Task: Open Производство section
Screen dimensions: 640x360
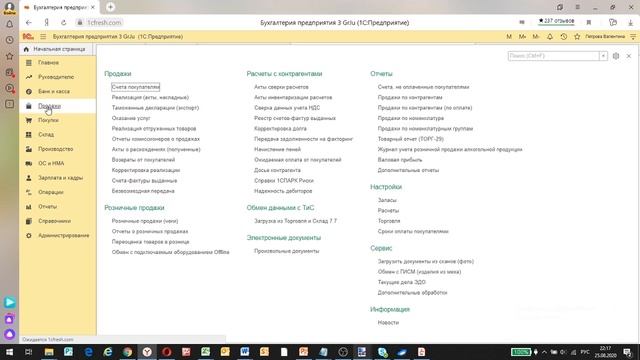Action: click(x=56, y=149)
